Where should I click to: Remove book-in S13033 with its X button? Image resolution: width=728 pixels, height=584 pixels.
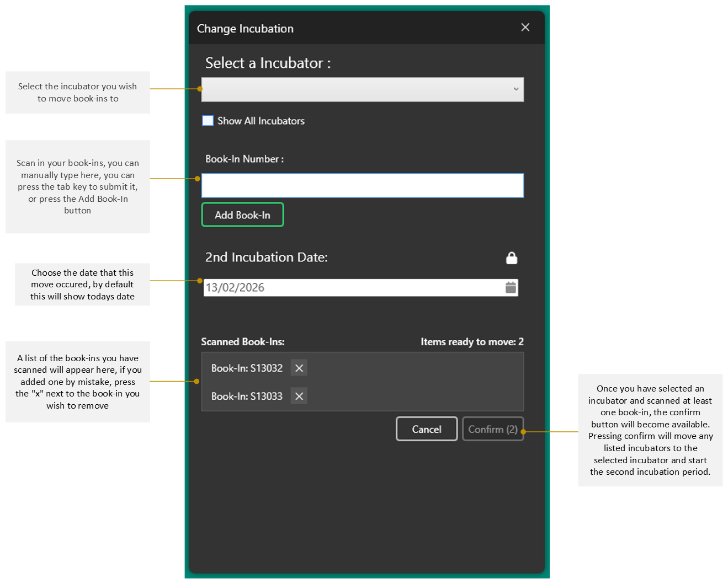point(299,396)
